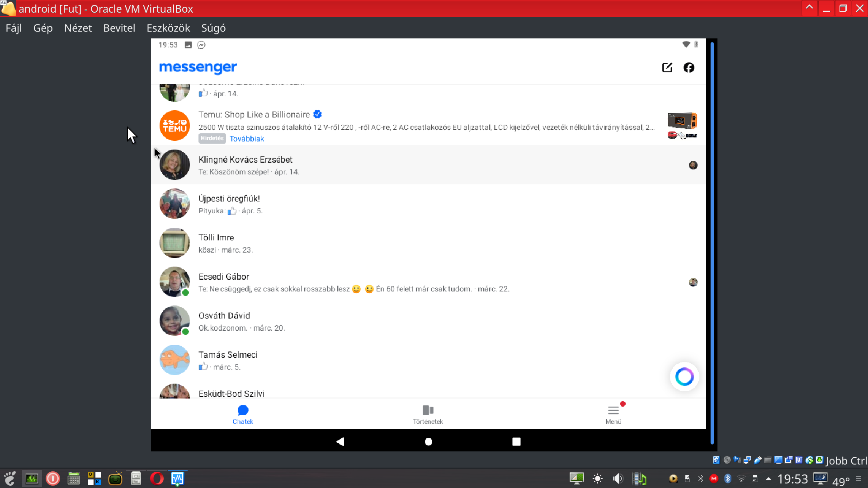Click the VirtualBox network adapters status icon
This screenshot has width=868, height=488.
(747, 460)
